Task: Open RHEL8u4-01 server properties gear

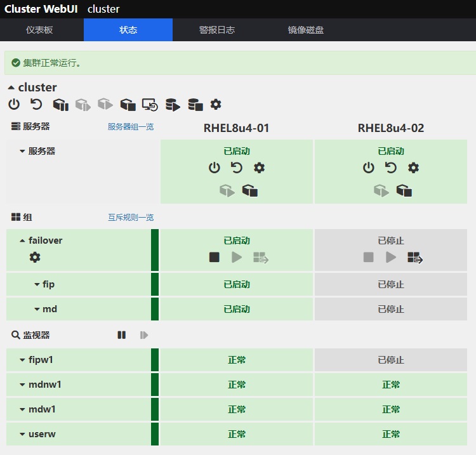Action: point(259,168)
